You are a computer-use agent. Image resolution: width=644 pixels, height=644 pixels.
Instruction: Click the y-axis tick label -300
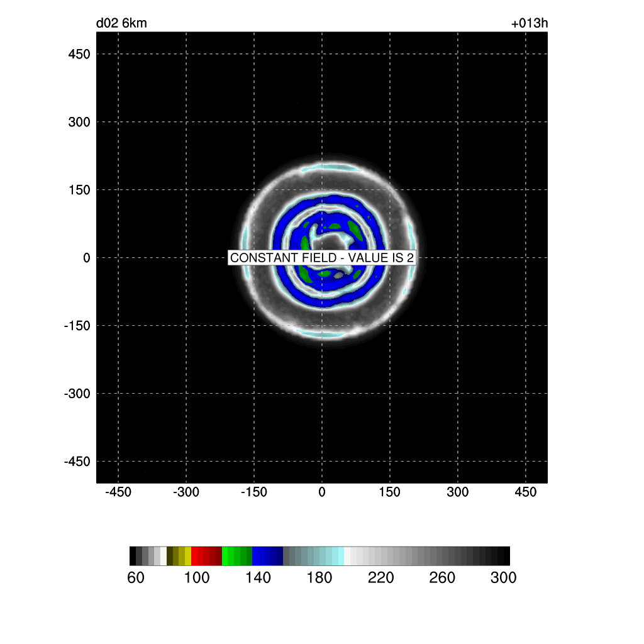click(77, 394)
